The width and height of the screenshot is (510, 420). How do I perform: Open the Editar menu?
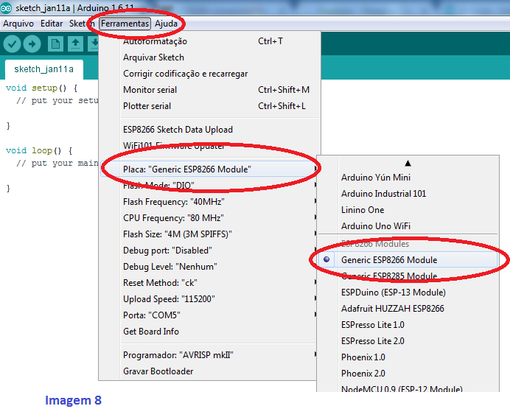click(52, 24)
